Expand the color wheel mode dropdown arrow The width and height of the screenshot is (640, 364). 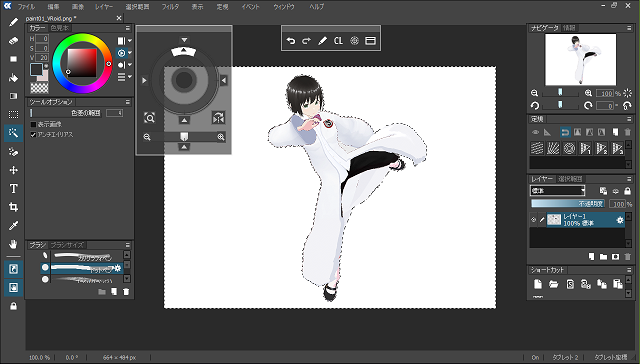pyautogui.click(x=130, y=53)
